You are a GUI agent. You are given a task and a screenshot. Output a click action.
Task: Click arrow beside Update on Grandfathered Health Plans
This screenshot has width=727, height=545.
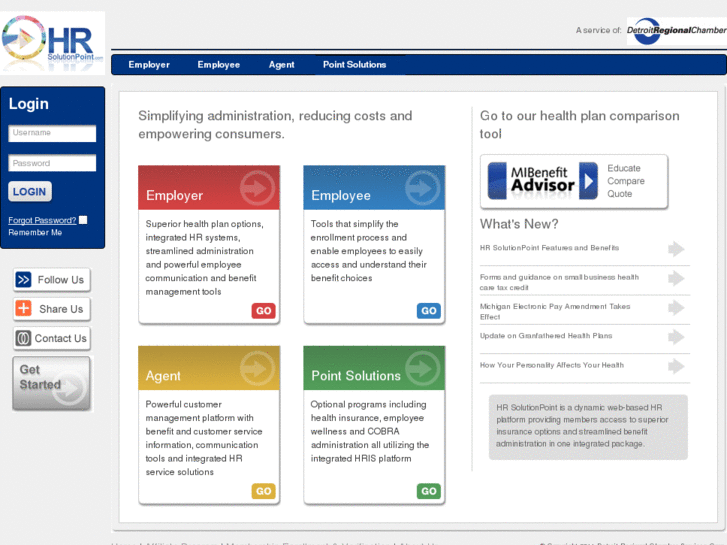point(676,337)
